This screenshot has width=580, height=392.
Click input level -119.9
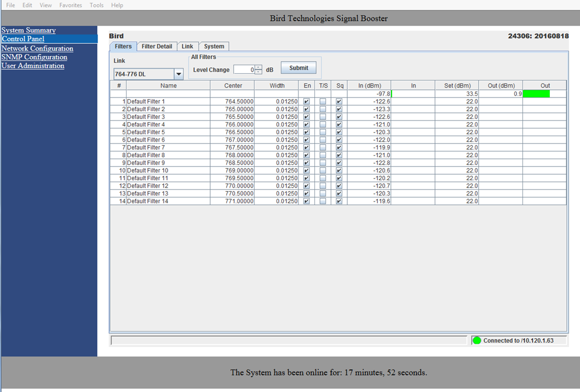(369, 148)
